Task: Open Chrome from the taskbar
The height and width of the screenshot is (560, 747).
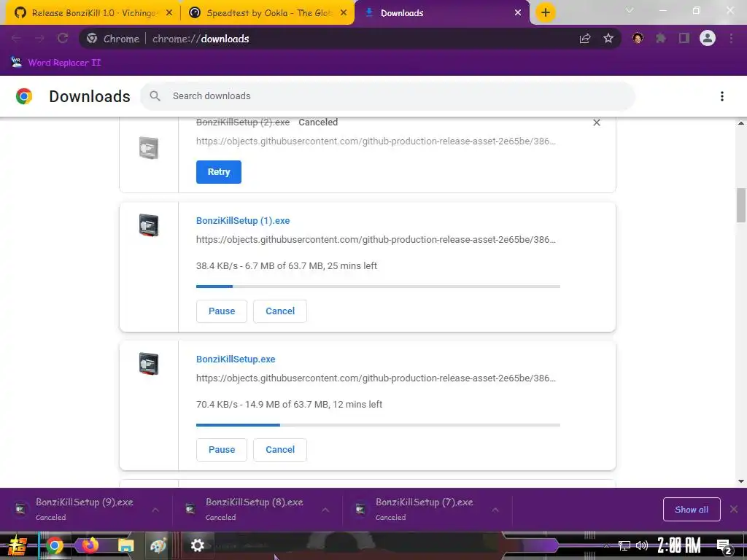Action: [54, 545]
